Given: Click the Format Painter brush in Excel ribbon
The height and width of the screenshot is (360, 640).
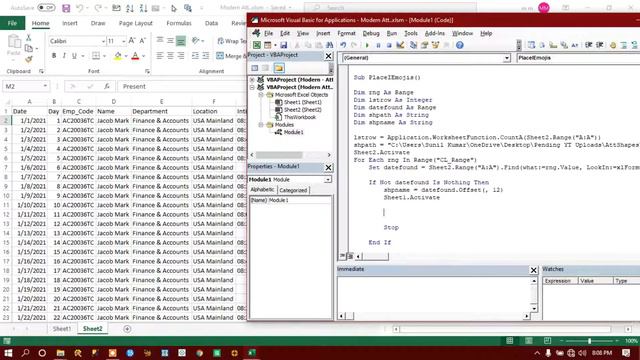Looking at the screenshot, I should tap(29, 60).
